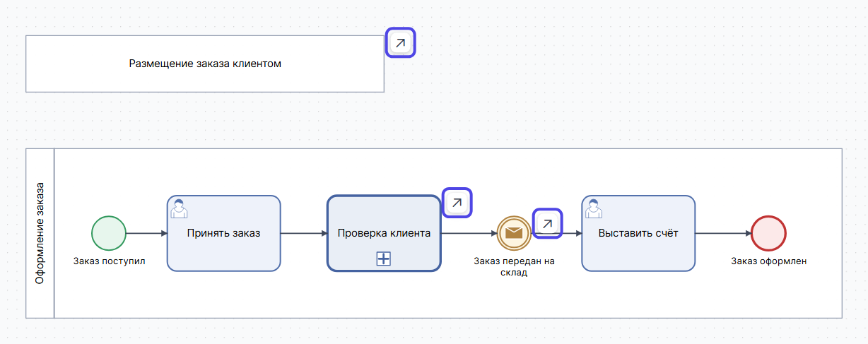Image resolution: width=868 pixels, height=344 pixels.
Task: Click the Оформление заказа lane header
Action: [40, 233]
